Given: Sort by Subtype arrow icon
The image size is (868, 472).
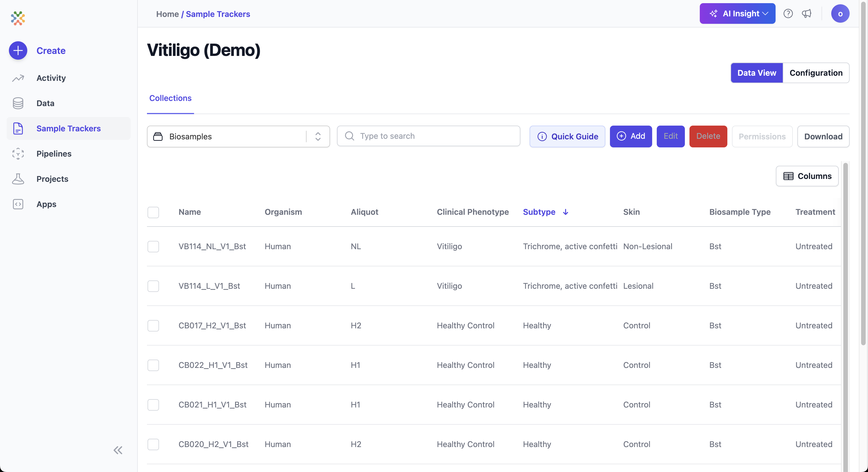Looking at the screenshot, I should (565, 212).
